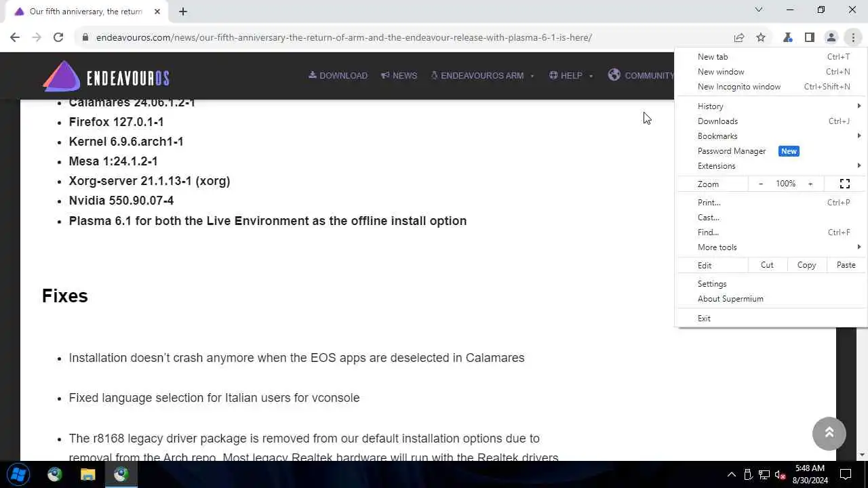
Task: Open the DOWNLOAD nav link
Action: [x=338, y=75]
